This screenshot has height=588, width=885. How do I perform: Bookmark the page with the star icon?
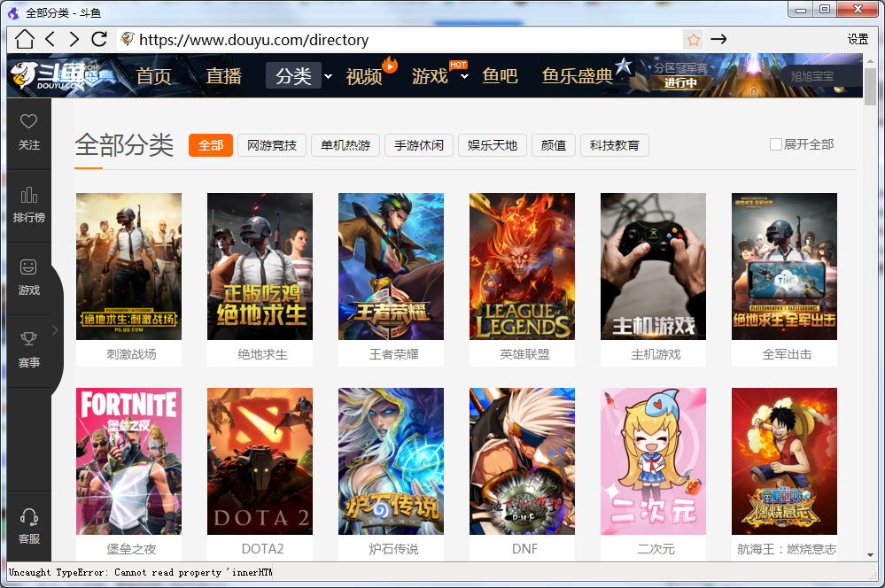(694, 40)
